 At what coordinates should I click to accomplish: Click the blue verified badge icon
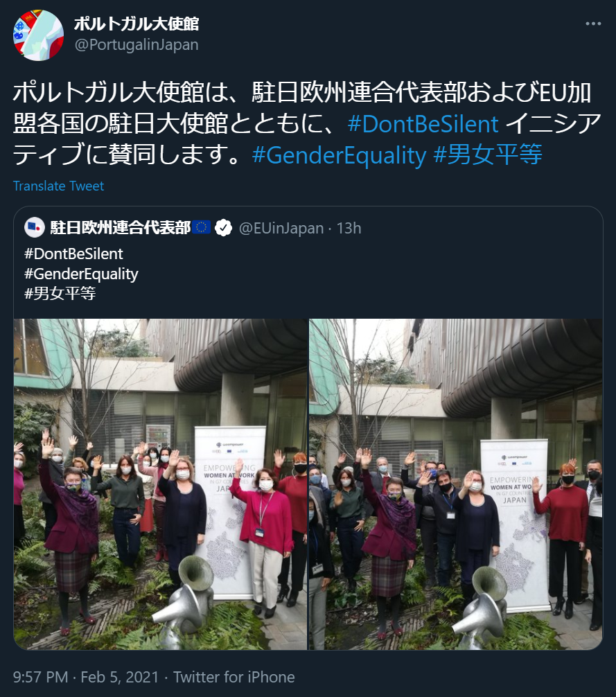(x=223, y=228)
